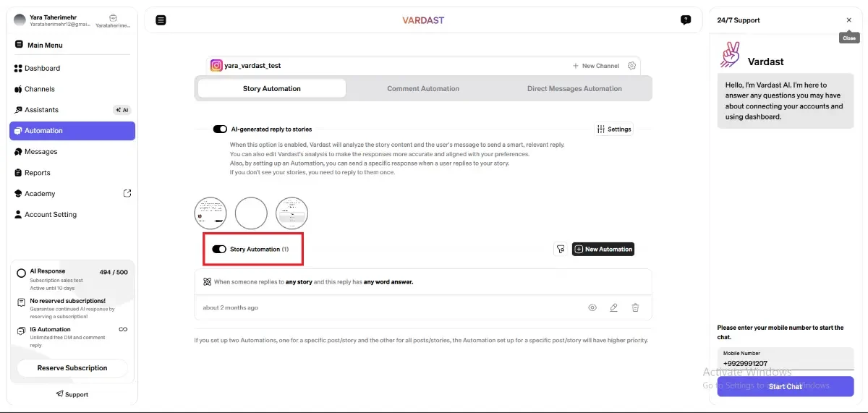Click the VARDAST logo in the header
The width and height of the screenshot is (868, 413).
click(x=423, y=20)
